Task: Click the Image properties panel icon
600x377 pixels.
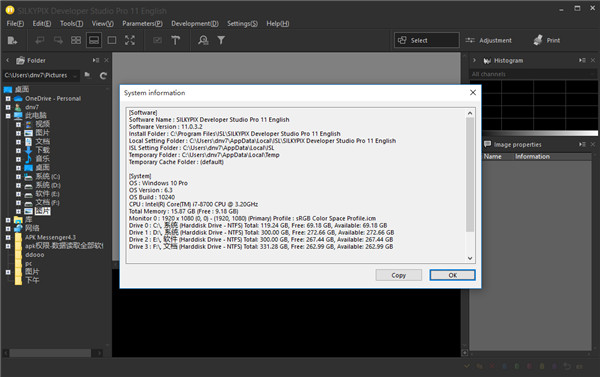Action: click(x=488, y=144)
